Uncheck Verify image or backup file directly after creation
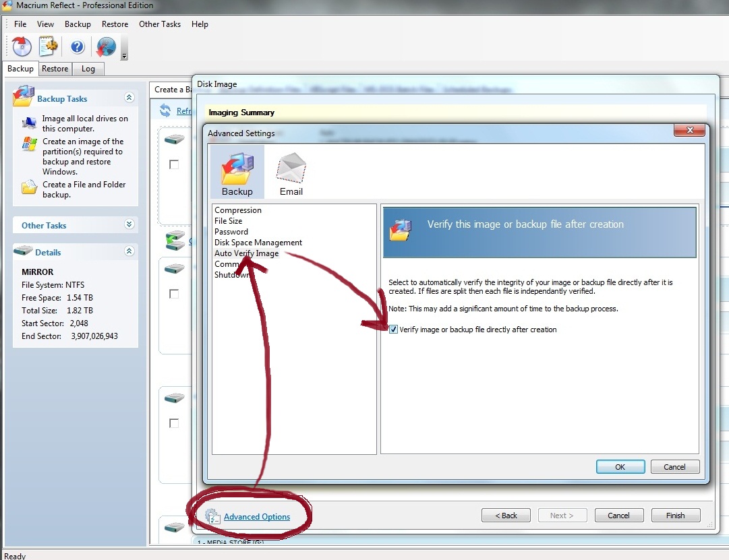Viewport: 729px width, 560px height. [393, 330]
